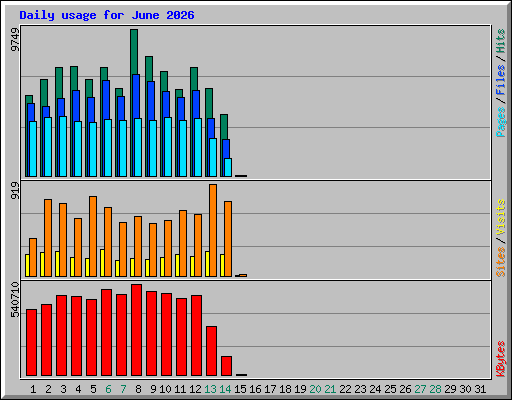
Task: Click the red KBytes legend label
Action: coord(500,359)
